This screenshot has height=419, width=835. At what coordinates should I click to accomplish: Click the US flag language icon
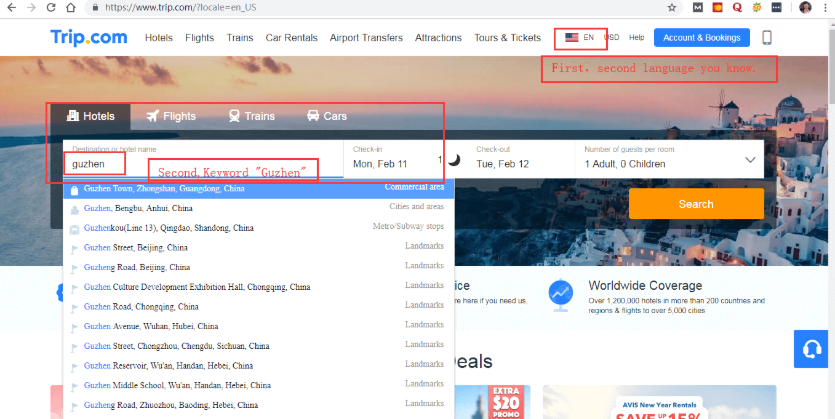572,38
